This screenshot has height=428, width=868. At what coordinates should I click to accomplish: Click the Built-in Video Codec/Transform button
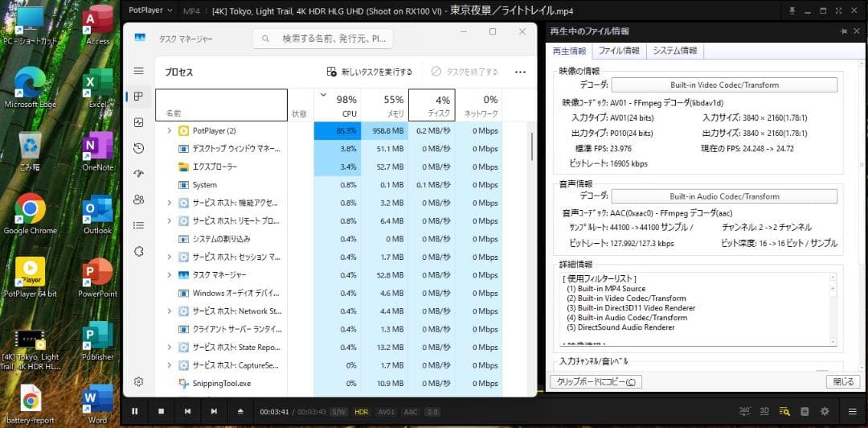coord(724,84)
